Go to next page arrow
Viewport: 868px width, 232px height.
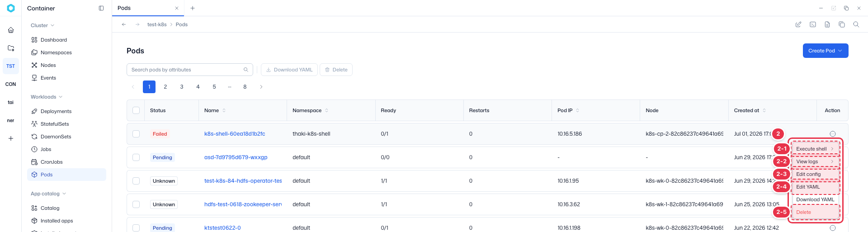261,87
